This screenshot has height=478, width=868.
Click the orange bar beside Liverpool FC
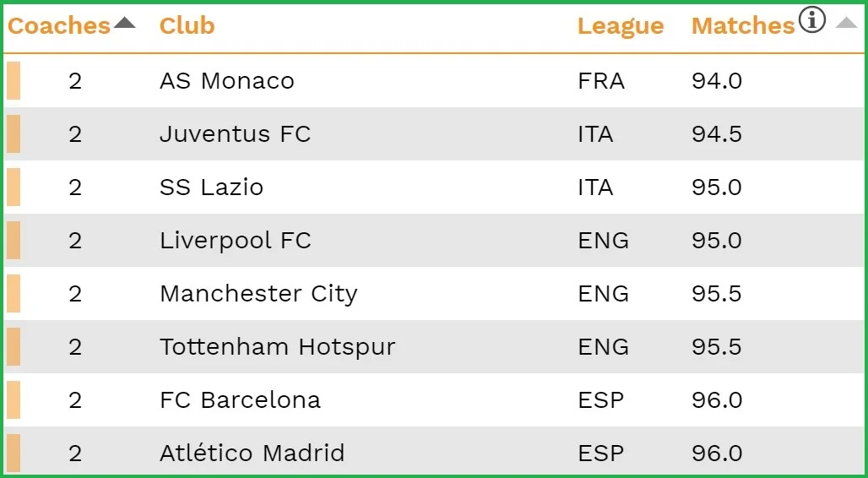pyautogui.click(x=14, y=241)
